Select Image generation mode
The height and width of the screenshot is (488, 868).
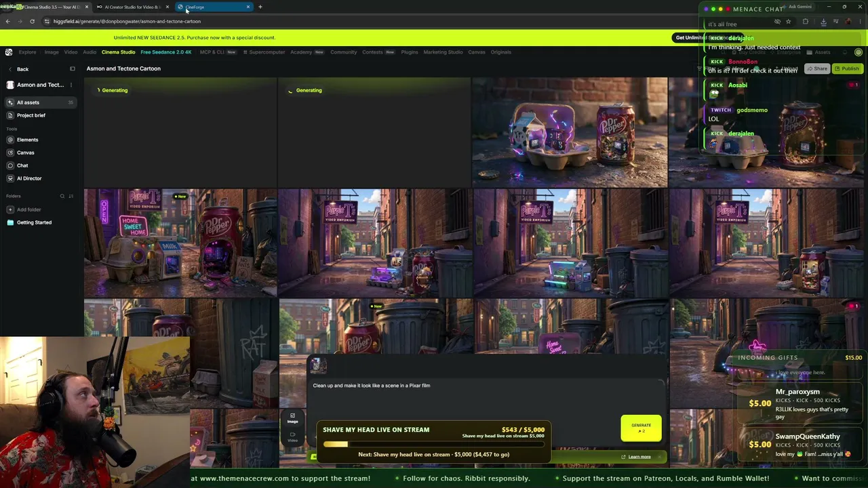(x=292, y=418)
